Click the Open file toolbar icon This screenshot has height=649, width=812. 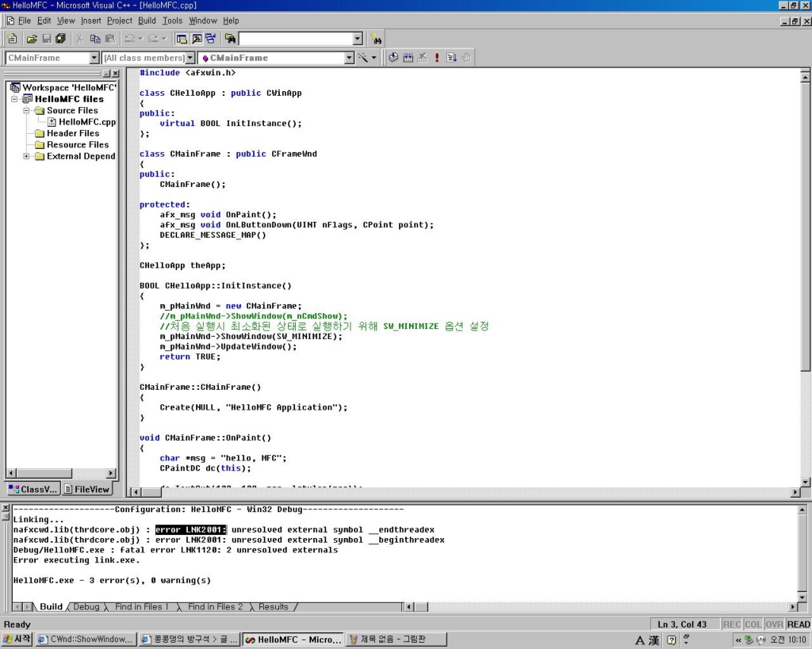pyautogui.click(x=32, y=39)
